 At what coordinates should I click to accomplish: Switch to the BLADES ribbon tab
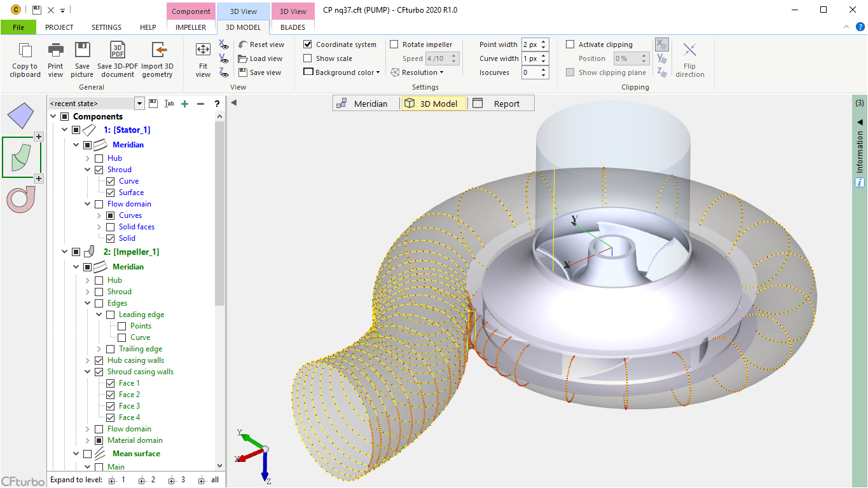click(293, 27)
